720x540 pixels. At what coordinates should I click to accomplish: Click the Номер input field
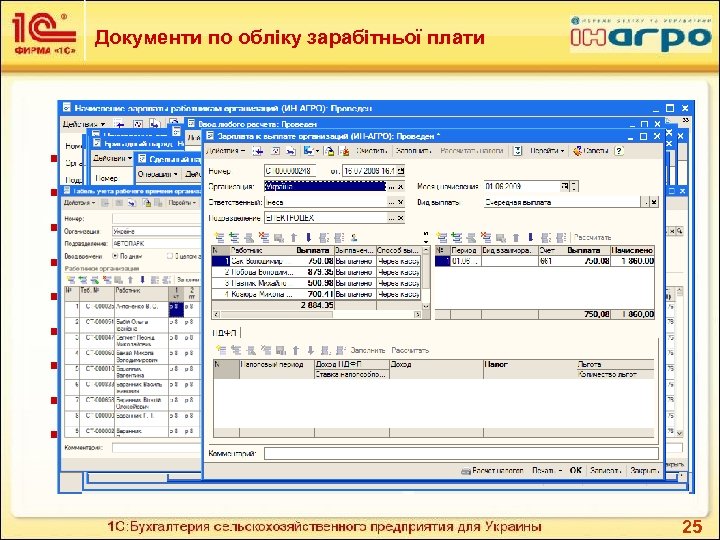click(290, 171)
